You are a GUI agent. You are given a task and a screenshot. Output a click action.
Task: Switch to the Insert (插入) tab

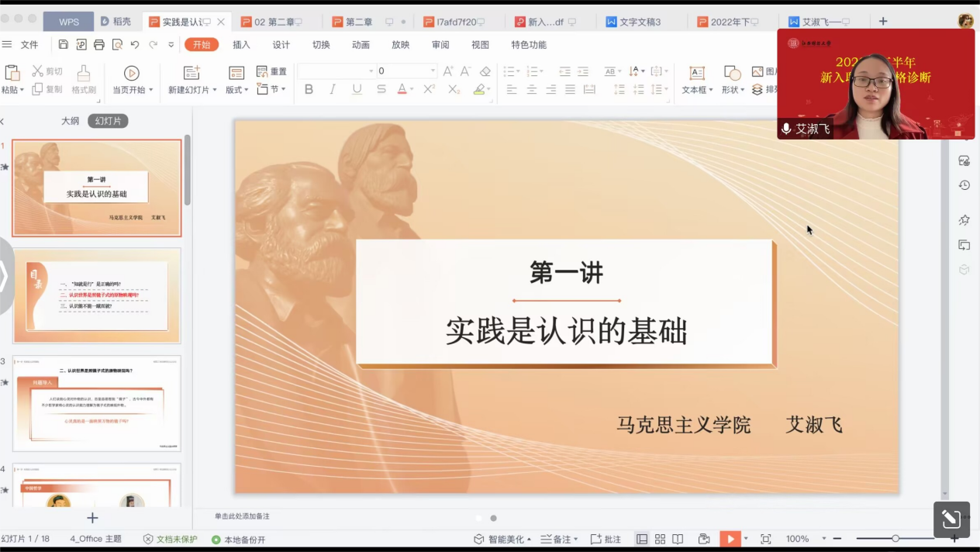pos(242,45)
